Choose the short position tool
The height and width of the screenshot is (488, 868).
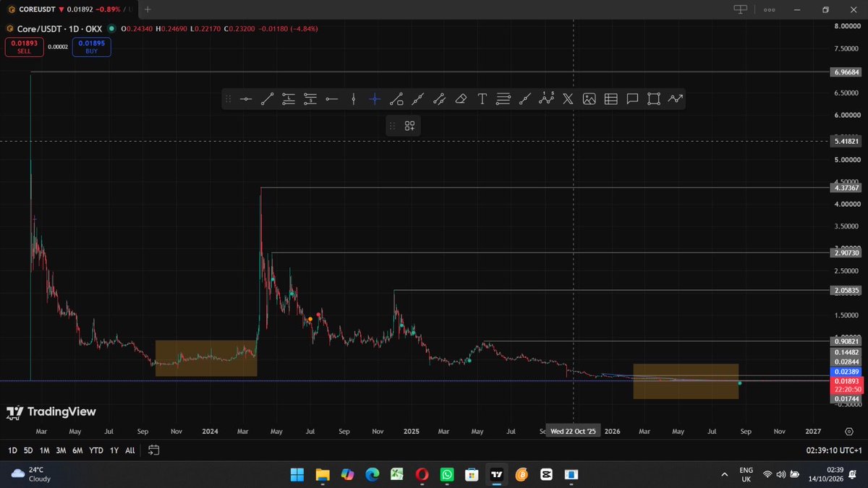click(x=310, y=99)
